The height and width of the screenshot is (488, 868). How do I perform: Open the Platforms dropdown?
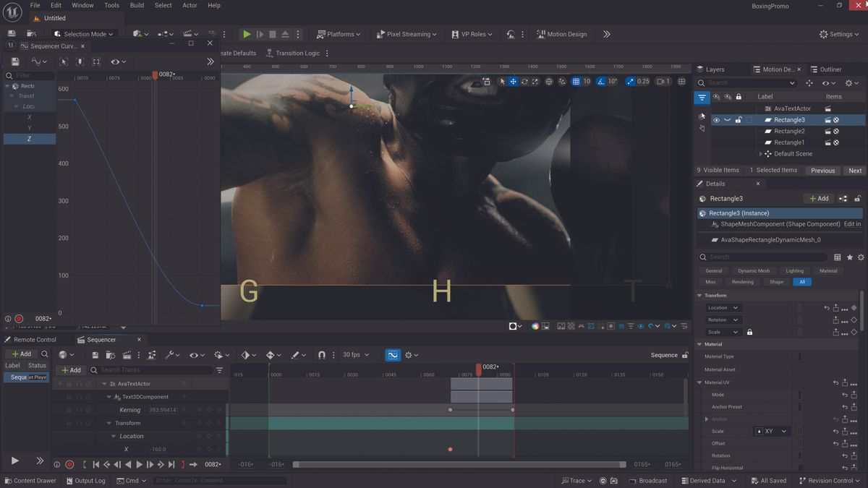pos(339,34)
